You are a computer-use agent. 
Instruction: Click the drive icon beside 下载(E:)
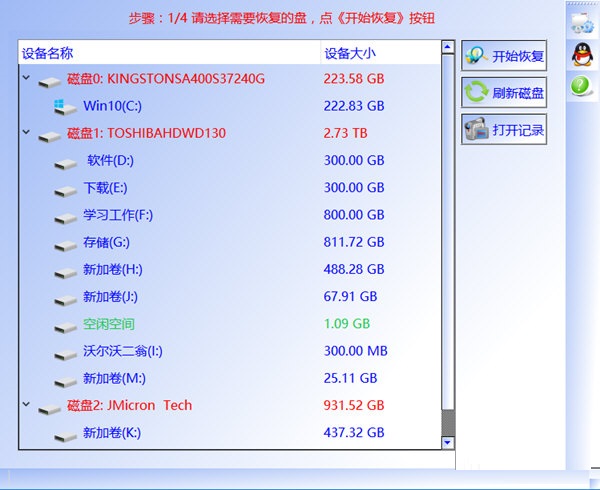click(65, 191)
